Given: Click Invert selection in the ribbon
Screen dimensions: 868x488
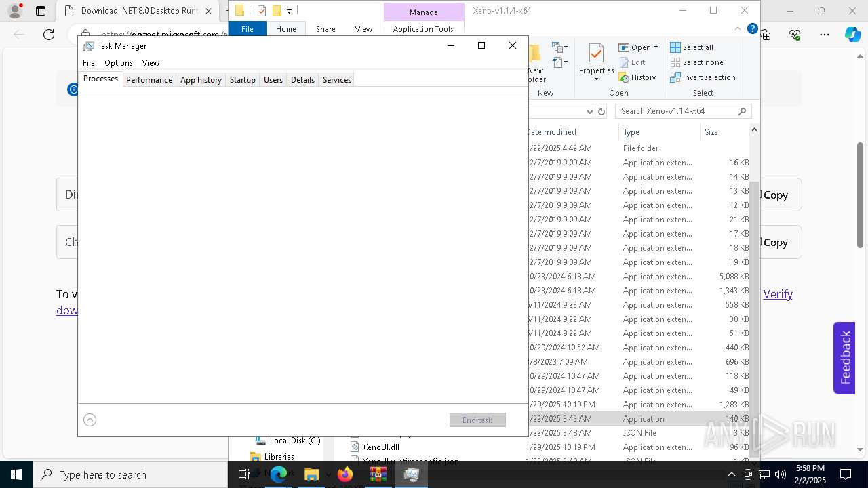Looking at the screenshot, I should tap(703, 77).
